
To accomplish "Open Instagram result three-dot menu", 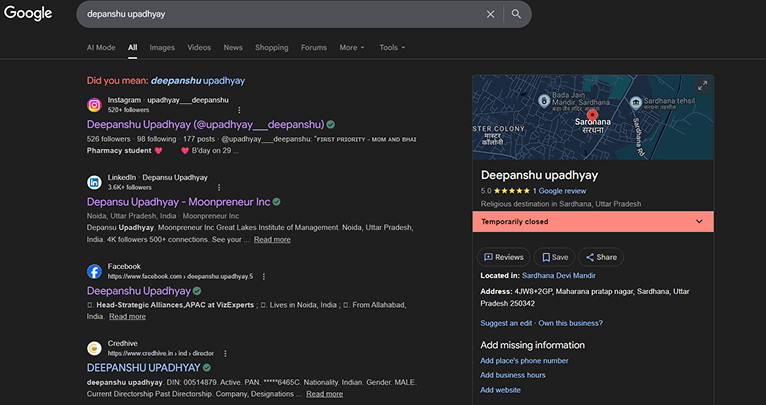I will (239, 109).
